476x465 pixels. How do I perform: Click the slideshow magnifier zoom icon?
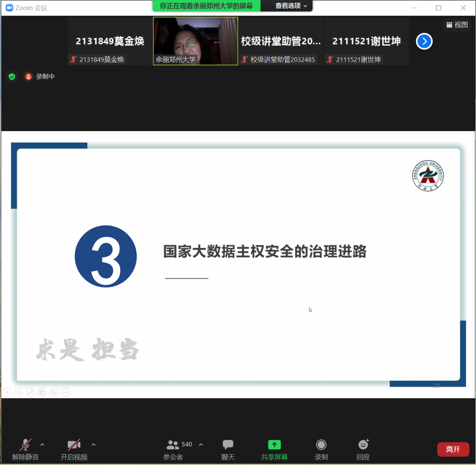coord(54,393)
